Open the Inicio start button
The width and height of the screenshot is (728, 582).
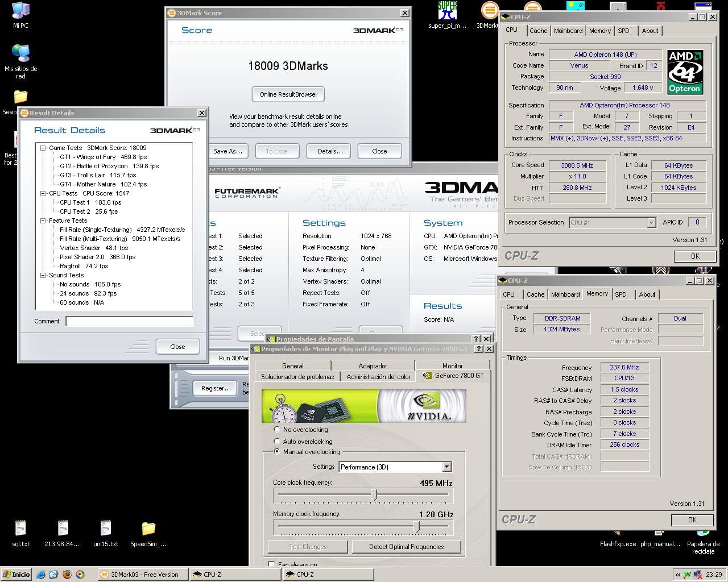tap(16, 575)
